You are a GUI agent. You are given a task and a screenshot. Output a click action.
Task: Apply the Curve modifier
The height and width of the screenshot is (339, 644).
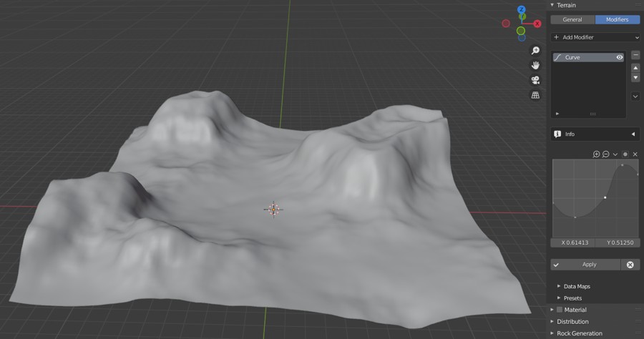click(585, 265)
